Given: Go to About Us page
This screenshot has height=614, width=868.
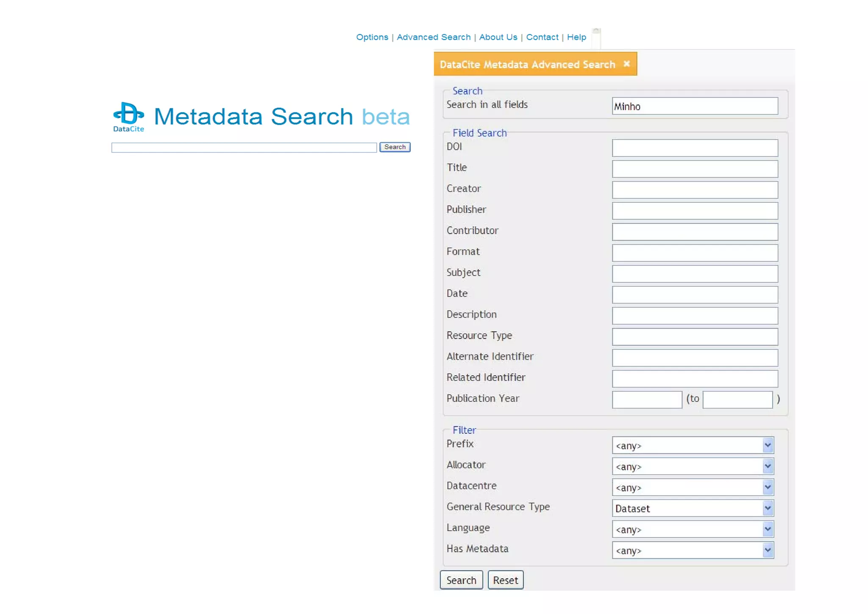Looking at the screenshot, I should click(x=498, y=37).
